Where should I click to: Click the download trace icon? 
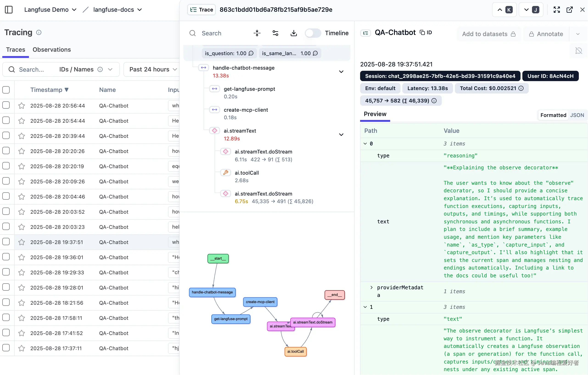tap(294, 33)
